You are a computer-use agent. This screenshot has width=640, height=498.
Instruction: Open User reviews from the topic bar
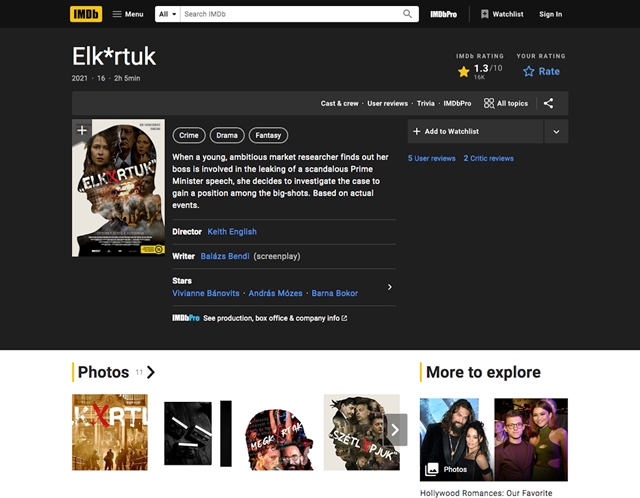(387, 103)
